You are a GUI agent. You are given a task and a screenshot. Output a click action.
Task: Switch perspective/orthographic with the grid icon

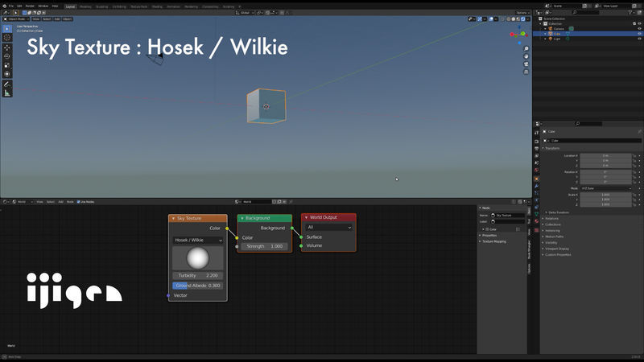click(526, 72)
